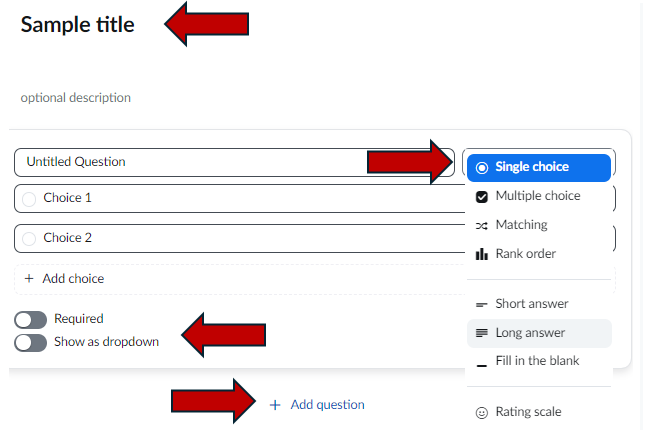Click the Multiple choice checkbox icon

coord(482,197)
